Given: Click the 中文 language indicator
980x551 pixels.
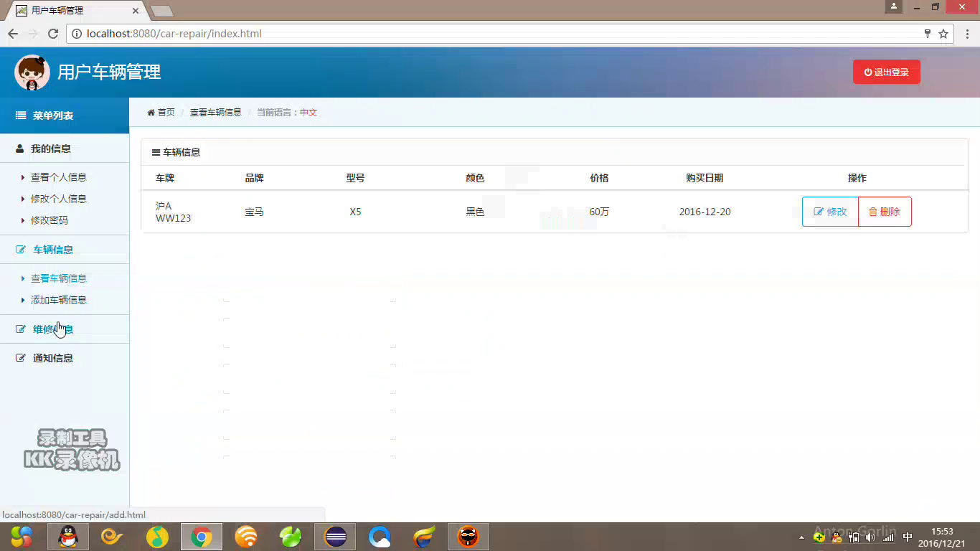Looking at the screenshot, I should (308, 113).
